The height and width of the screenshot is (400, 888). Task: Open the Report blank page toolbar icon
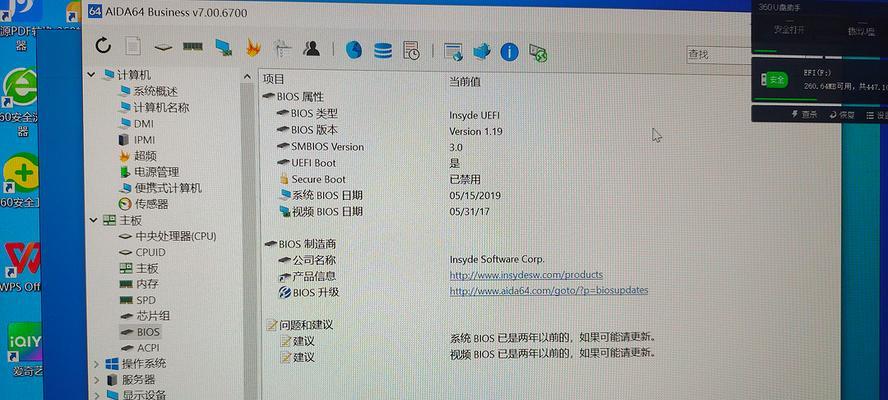133,46
